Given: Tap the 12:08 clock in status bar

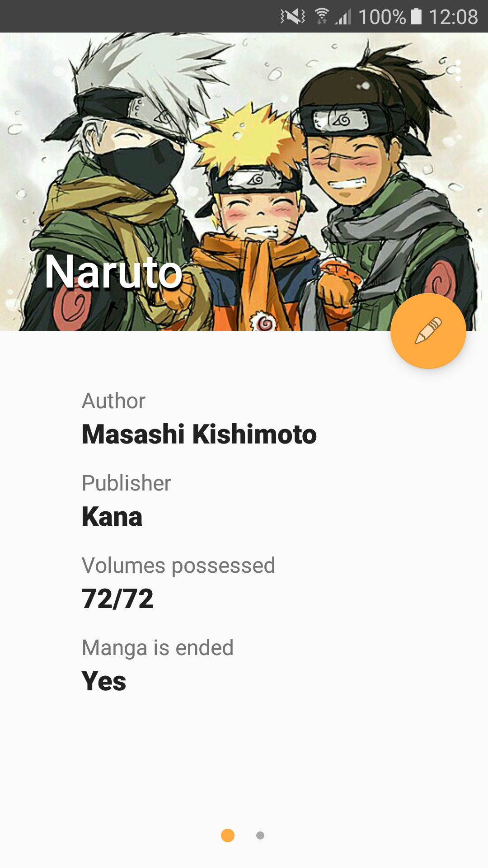Looking at the screenshot, I should pyautogui.click(x=453, y=17).
